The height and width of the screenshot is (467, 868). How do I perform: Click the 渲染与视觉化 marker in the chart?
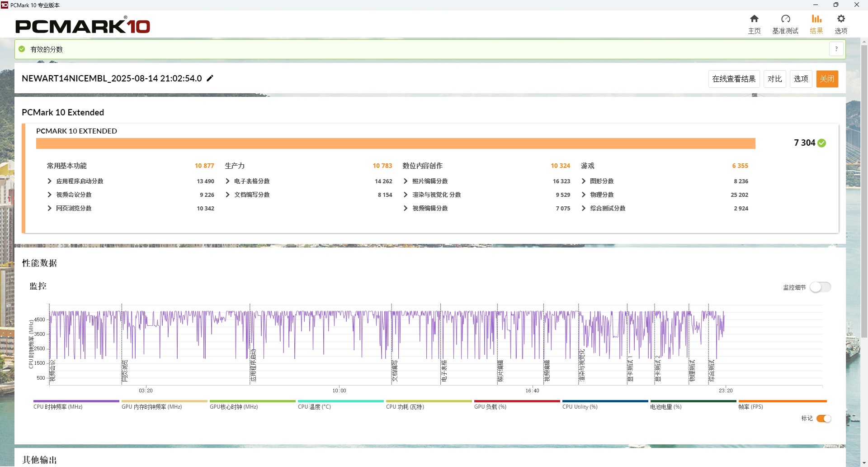pos(582,365)
